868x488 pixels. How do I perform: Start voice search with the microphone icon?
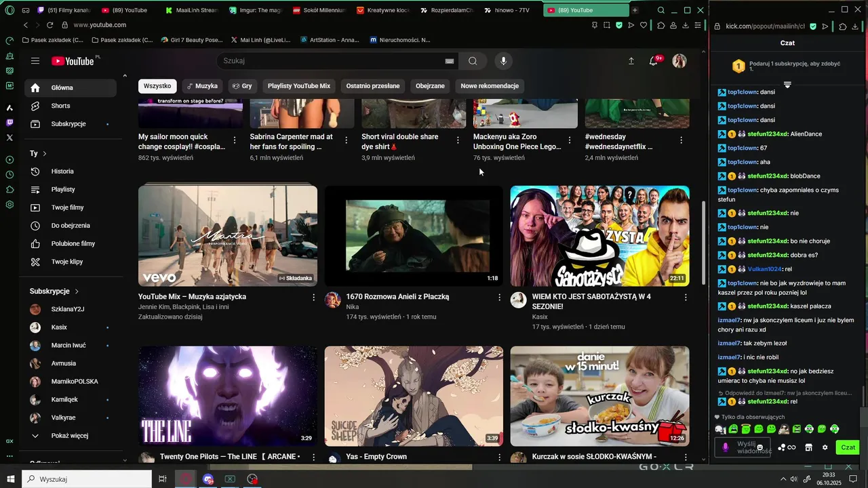click(503, 61)
